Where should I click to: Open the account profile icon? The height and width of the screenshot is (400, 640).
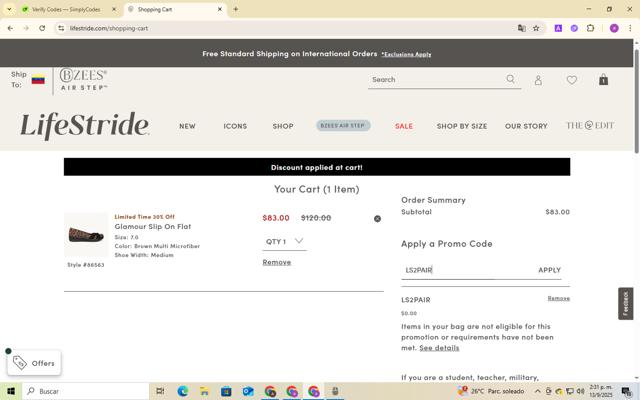point(538,80)
